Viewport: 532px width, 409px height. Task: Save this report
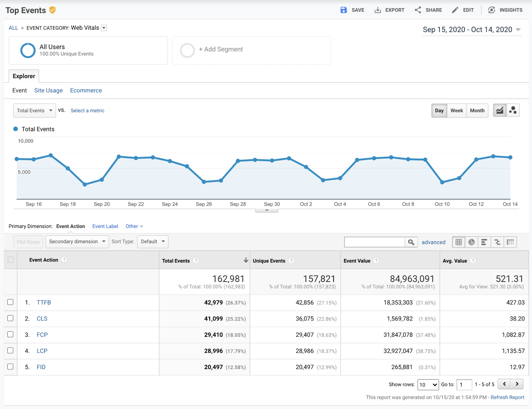click(x=352, y=10)
